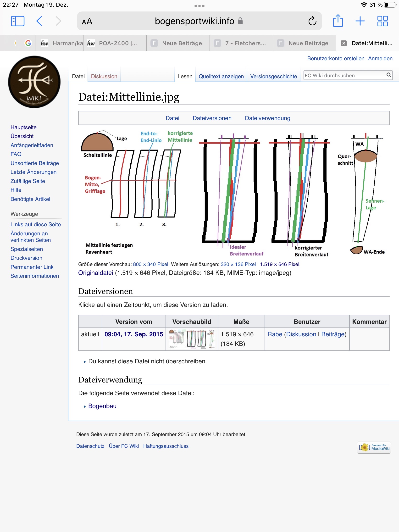
Task: Jump to Dateiversionen section link
Action: tap(212, 118)
